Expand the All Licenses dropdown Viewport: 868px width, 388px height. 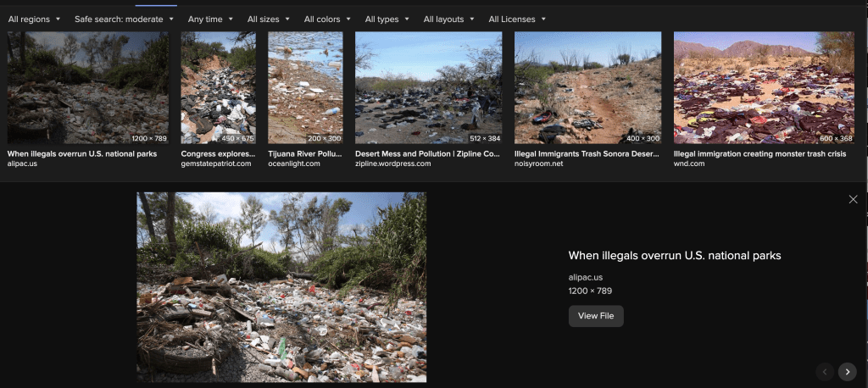tap(517, 19)
